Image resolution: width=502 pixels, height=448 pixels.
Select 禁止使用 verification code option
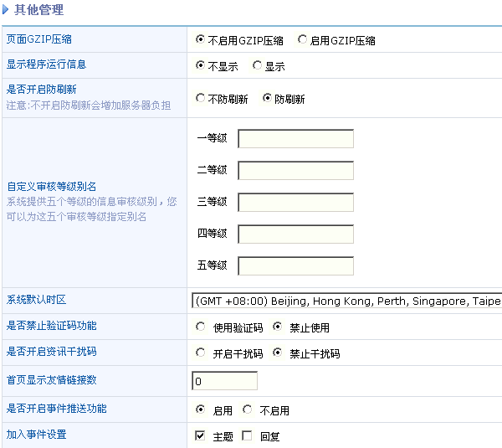[x=278, y=327]
